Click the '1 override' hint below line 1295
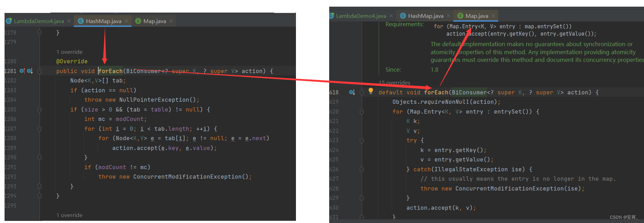The height and width of the screenshot is (223, 644). (x=69, y=215)
